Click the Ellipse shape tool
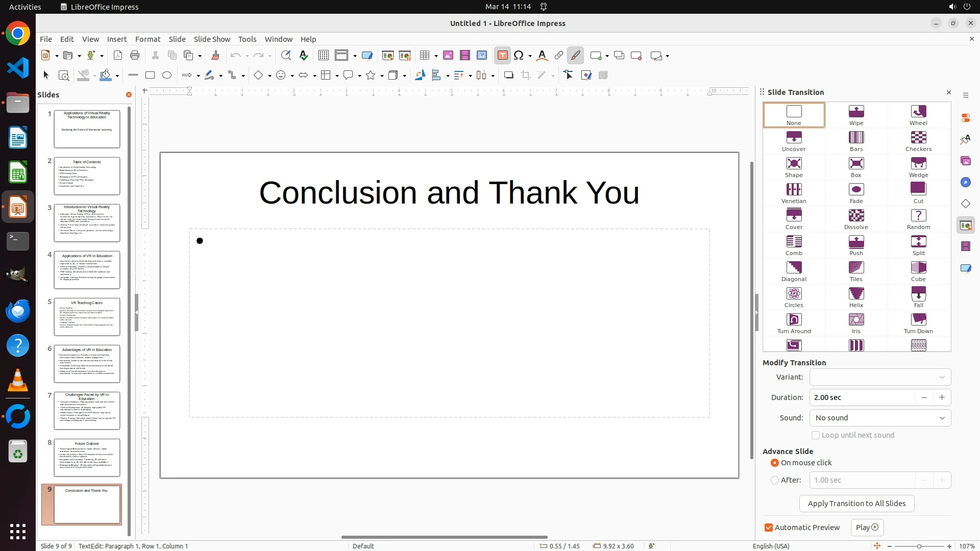The width and height of the screenshot is (980, 551). [x=167, y=76]
